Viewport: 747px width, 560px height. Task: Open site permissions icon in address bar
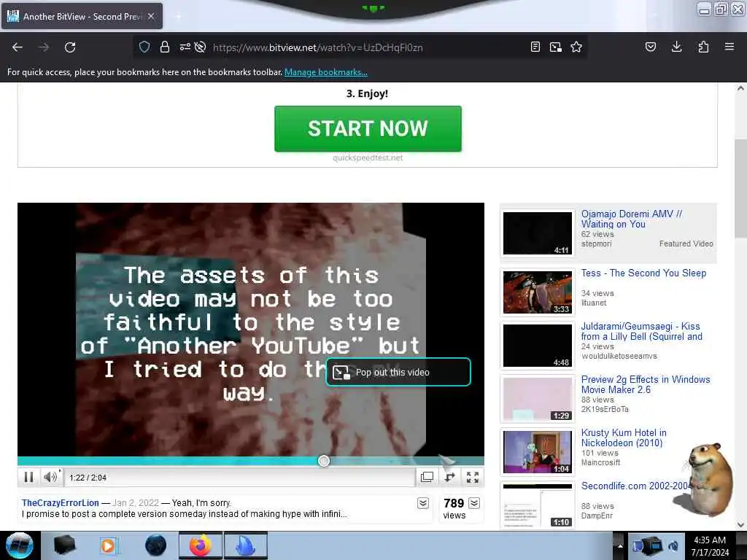(185, 47)
